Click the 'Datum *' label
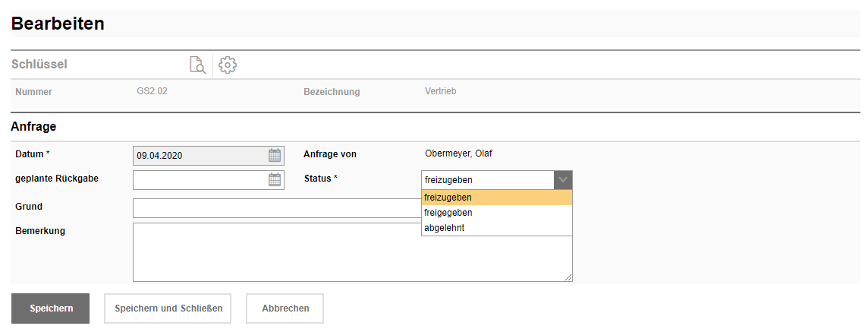868x329 pixels. tap(33, 153)
